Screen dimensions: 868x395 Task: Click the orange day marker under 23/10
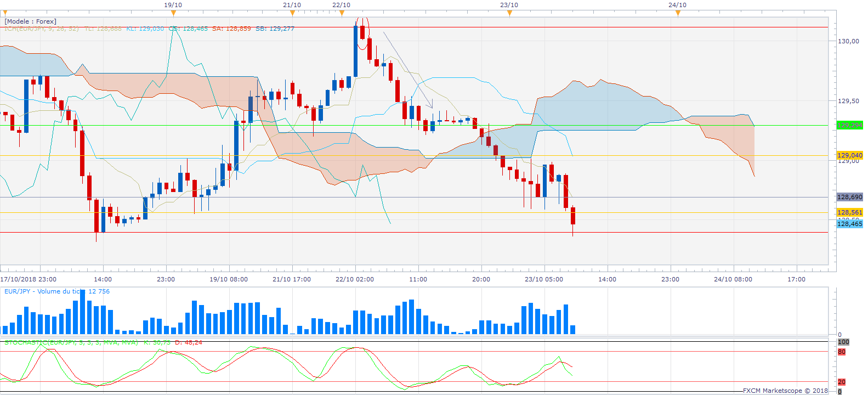509,13
